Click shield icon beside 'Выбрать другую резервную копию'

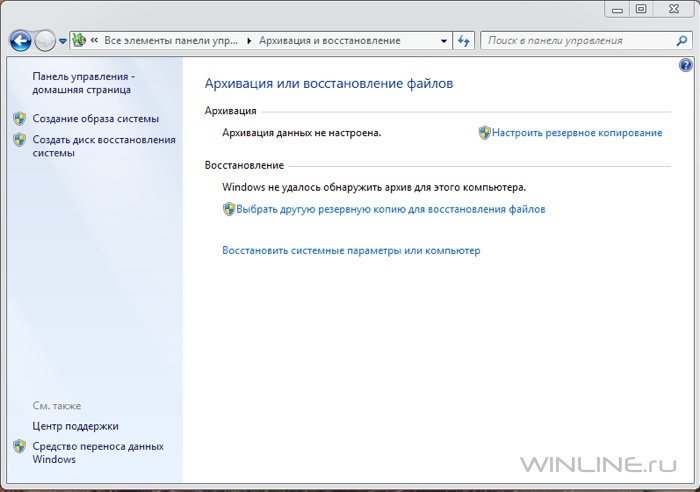[229, 209]
